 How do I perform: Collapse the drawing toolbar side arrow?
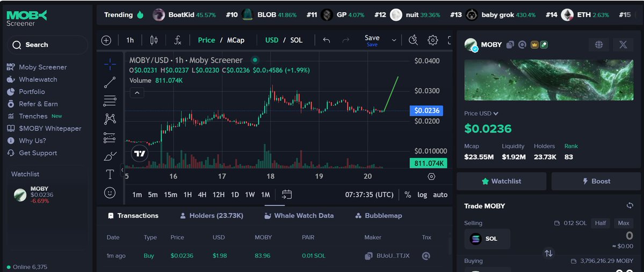[122, 170]
